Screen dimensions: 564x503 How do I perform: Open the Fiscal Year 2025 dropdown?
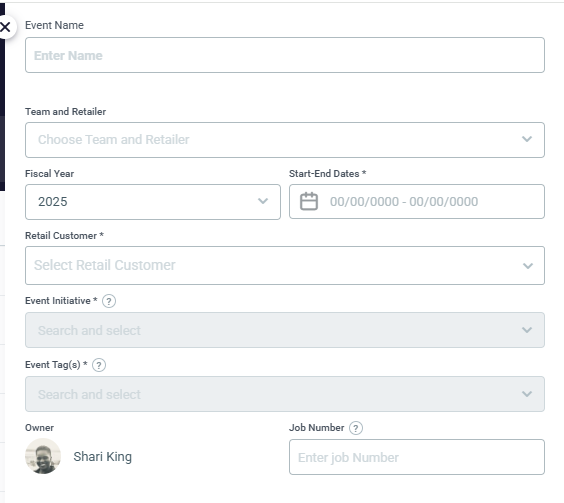(x=153, y=202)
